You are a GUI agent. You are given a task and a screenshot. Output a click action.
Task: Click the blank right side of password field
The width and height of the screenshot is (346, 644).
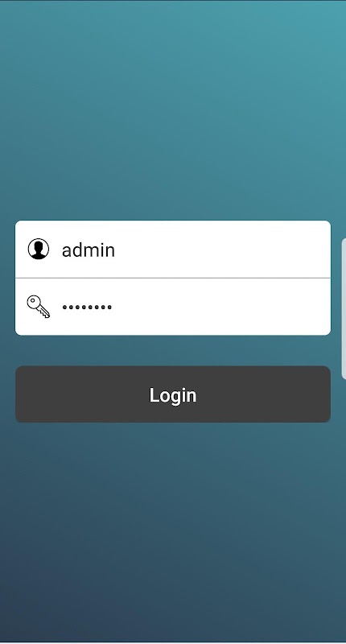click(x=246, y=307)
